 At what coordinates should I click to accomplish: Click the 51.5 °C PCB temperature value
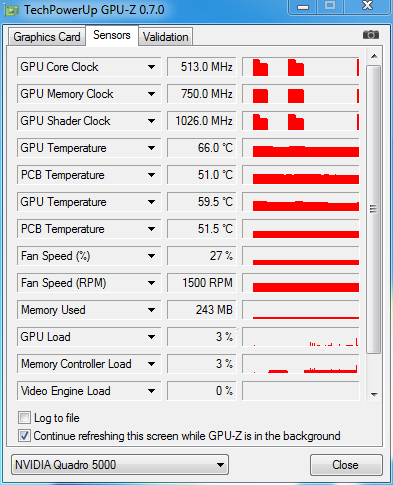click(202, 229)
